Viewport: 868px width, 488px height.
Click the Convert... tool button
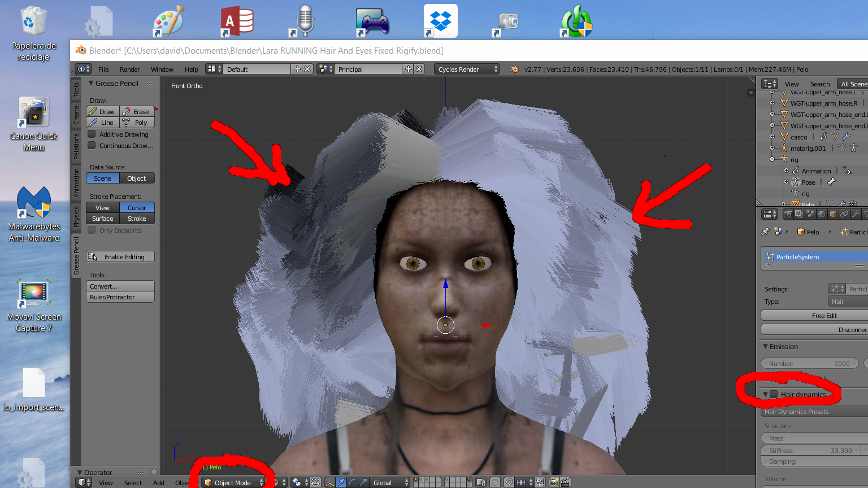pyautogui.click(x=120, y=286)
